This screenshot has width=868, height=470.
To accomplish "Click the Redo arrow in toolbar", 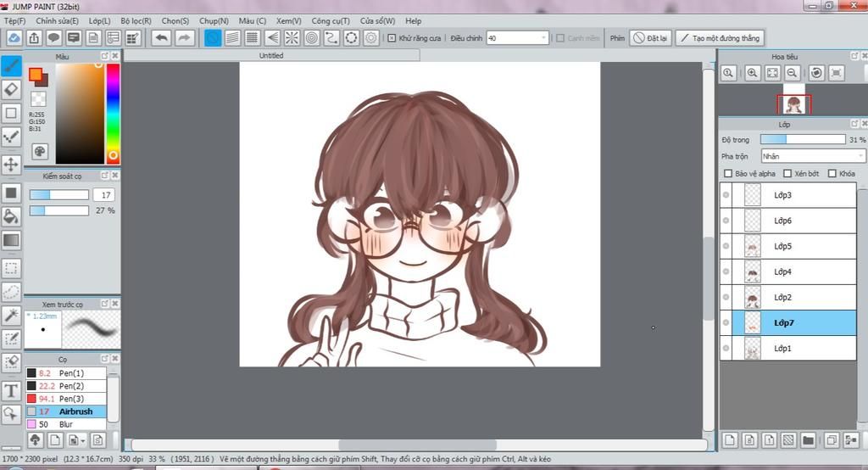I will coord(184,38).
